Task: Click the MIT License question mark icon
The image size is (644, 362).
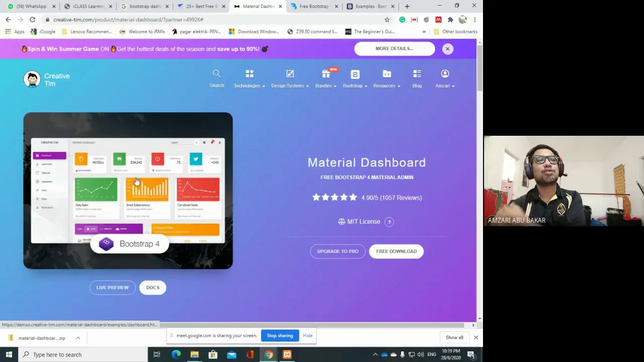Action: pyautogui.click(x=389, y=222)
